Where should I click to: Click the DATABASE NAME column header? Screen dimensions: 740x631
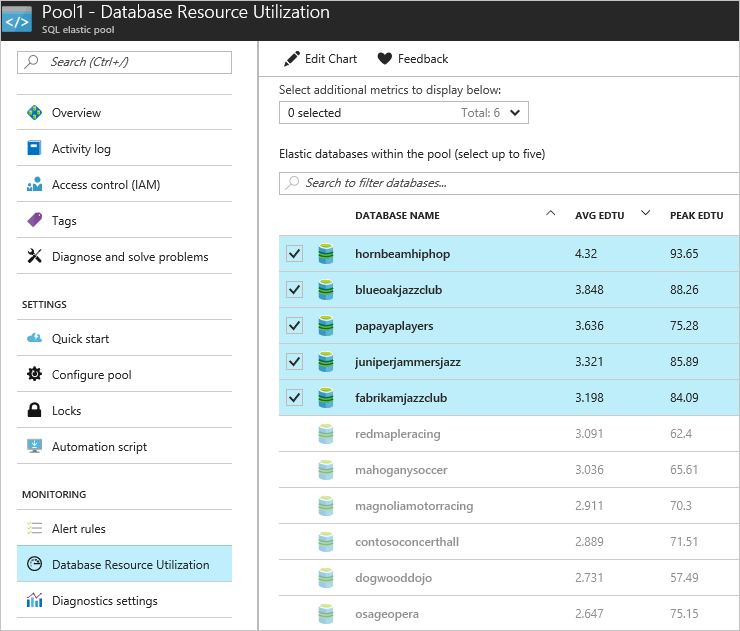(397, 215)
